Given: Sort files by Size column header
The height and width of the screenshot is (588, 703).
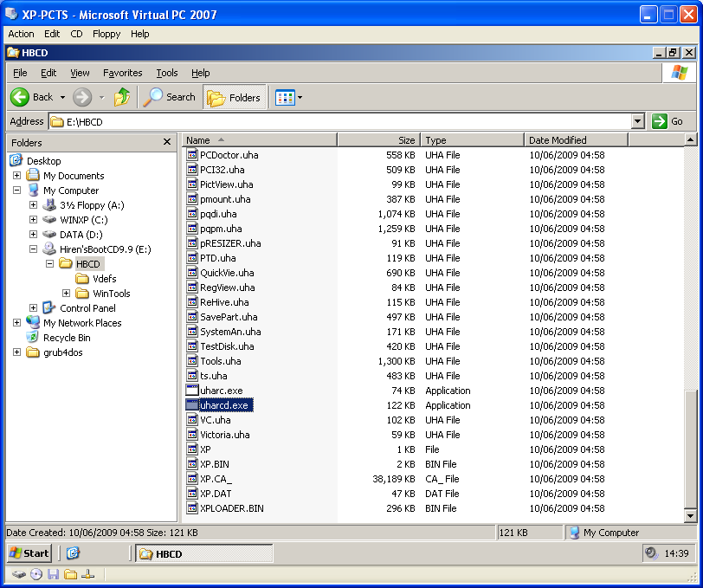Looking at the screenshot, I should tap(378, 140).
